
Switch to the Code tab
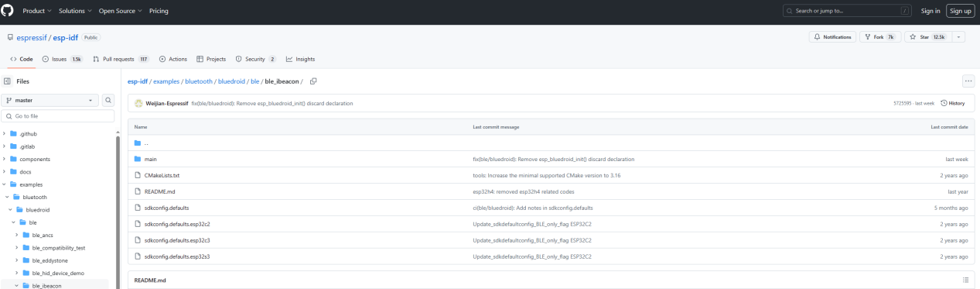click(22, 59)
